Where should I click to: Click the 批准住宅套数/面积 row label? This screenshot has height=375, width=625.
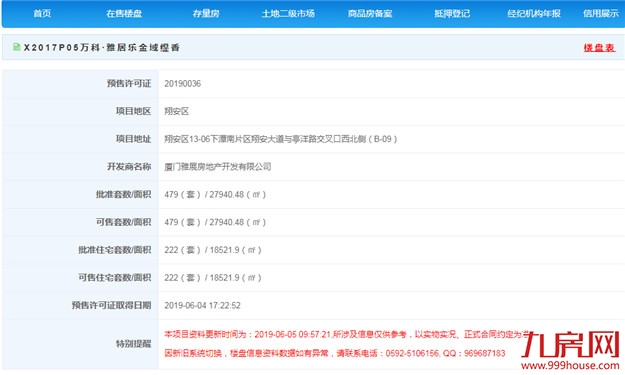[115, 250]
